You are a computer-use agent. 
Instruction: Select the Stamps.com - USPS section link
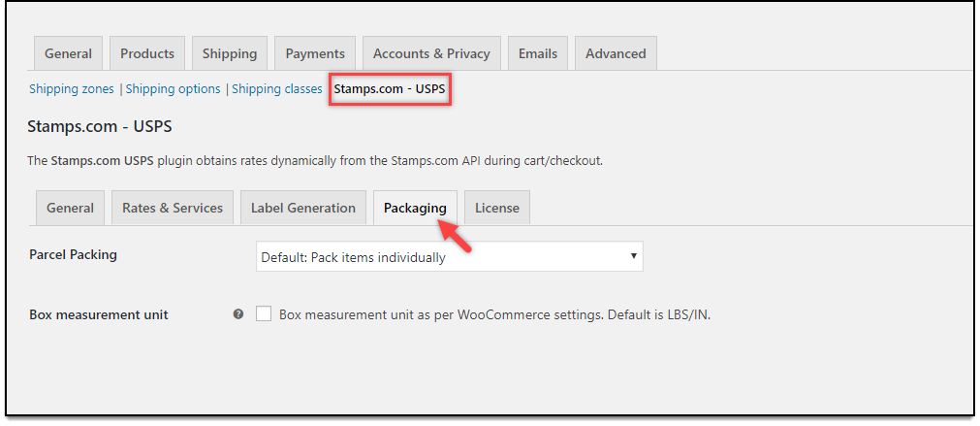(390, 89)
